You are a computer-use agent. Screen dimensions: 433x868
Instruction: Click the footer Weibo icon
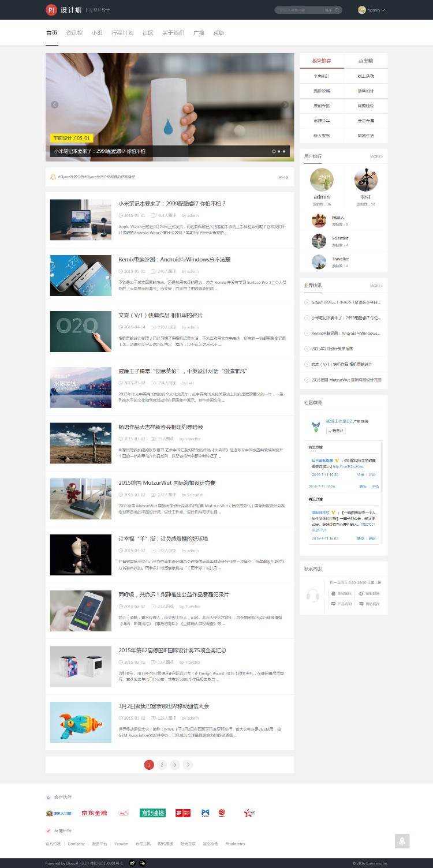132,863
